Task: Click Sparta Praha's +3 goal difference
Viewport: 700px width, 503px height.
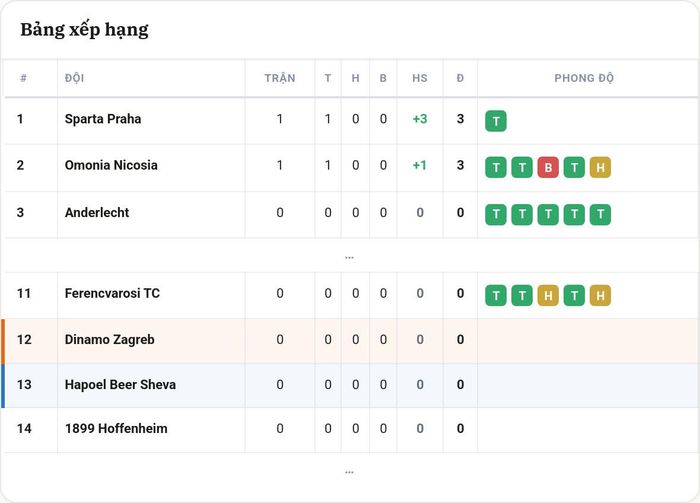Action: point(420,119)
